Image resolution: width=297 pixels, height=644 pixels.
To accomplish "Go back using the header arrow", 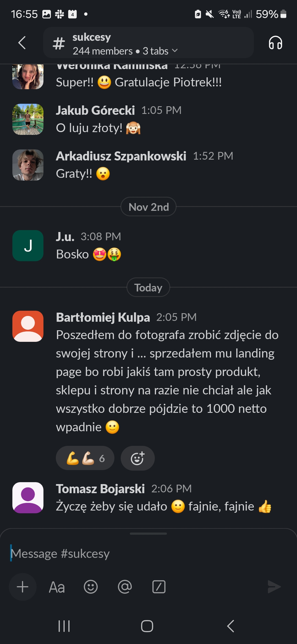I will click(x=22, y=43).
